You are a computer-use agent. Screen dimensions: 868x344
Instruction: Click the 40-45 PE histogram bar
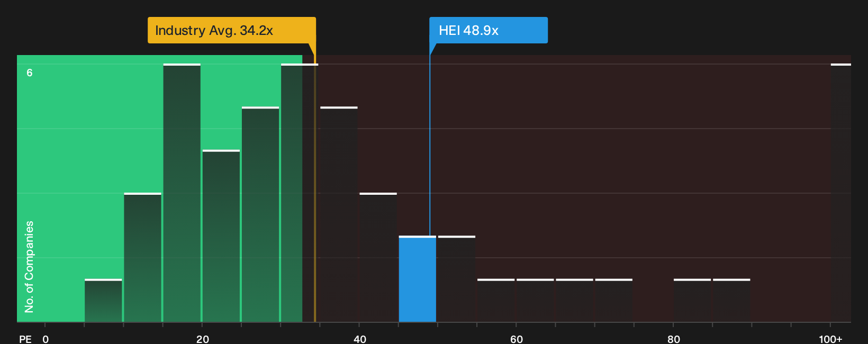click(x=378, y=257)
